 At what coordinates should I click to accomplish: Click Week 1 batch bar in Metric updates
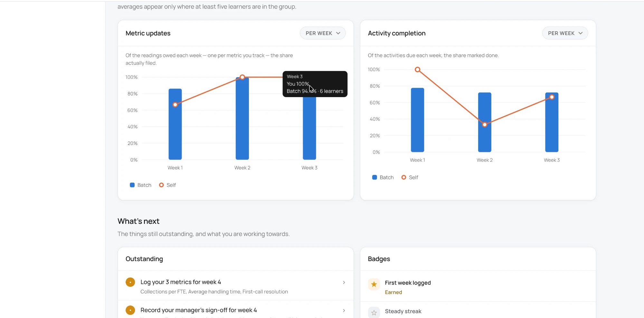pyautogui.click(x=175, y=124)
